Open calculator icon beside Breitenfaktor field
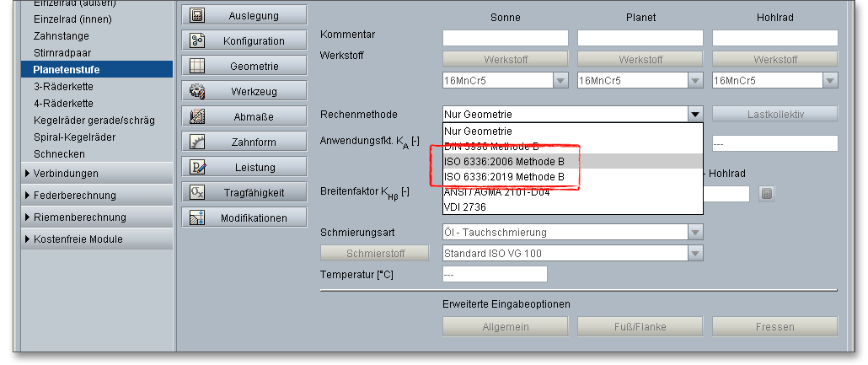Viewport: 868px width, 365px height. click(x=766, y=193)
